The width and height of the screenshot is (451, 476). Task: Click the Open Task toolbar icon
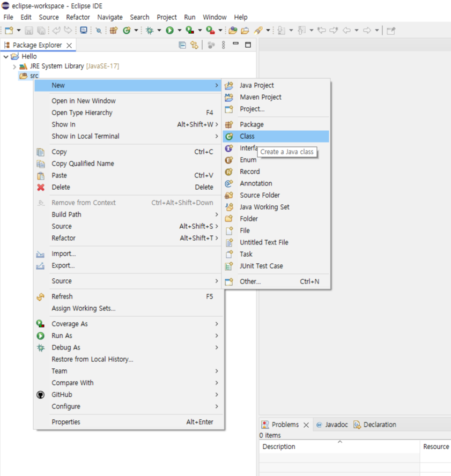click(245, 31)
